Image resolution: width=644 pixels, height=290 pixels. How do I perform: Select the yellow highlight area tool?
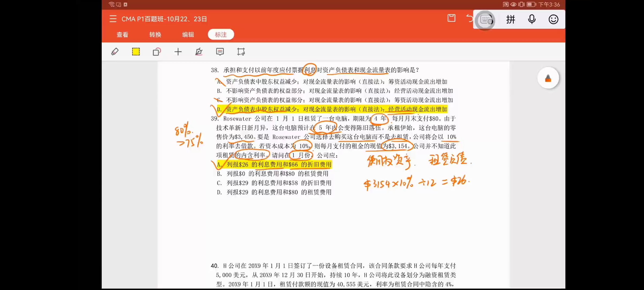[x=136, y=52]
